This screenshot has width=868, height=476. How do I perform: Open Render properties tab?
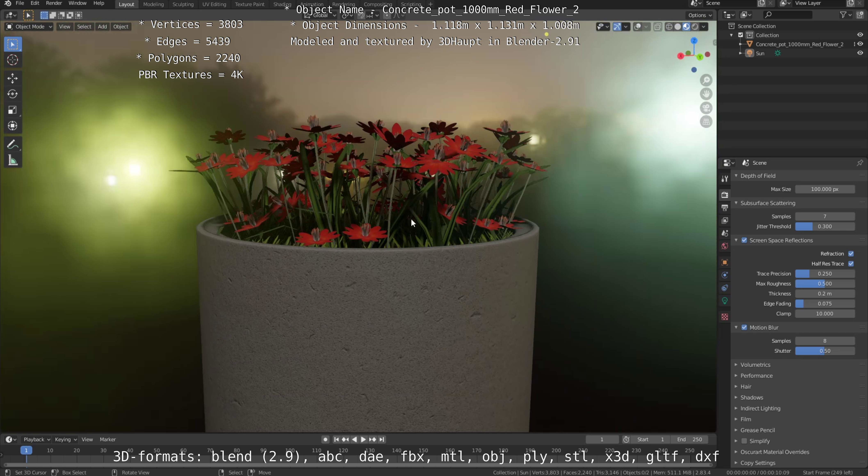click(x=725, y=195)
